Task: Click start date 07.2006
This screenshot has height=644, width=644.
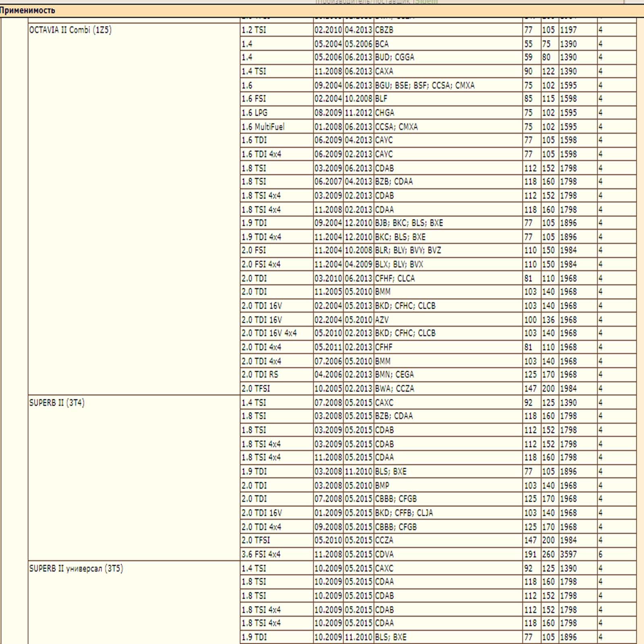Action: [328, 361]
